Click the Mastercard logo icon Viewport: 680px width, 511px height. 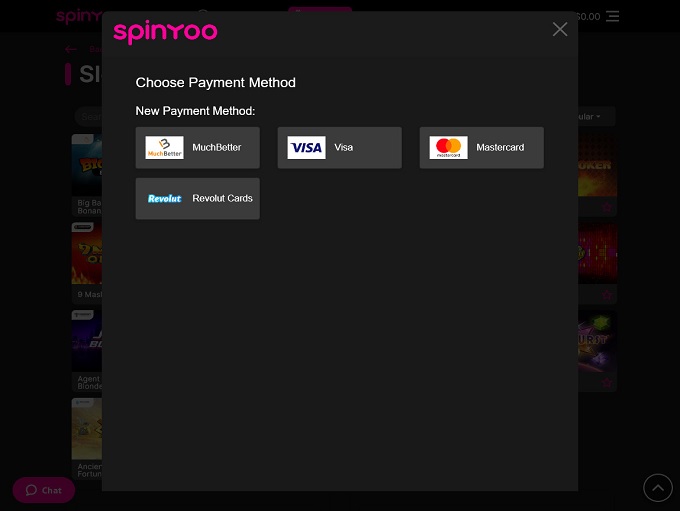pos(448,147)
